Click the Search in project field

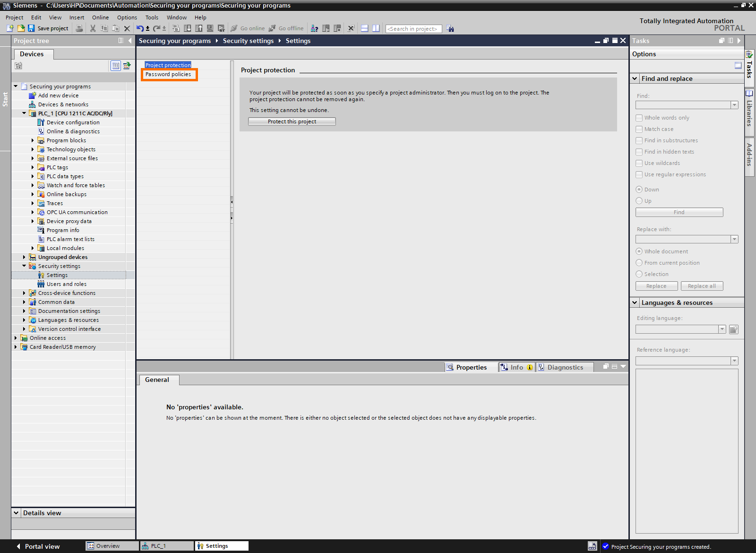tap(413, 28)
